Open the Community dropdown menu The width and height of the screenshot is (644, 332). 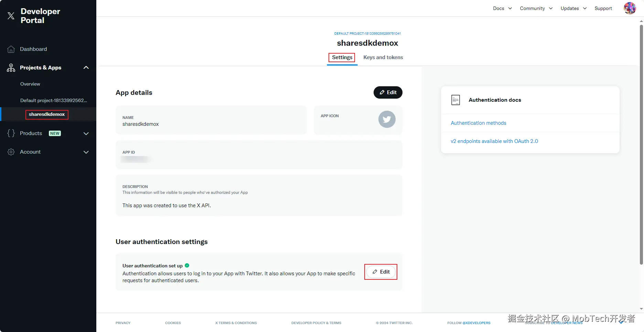[x=536, y=8]
